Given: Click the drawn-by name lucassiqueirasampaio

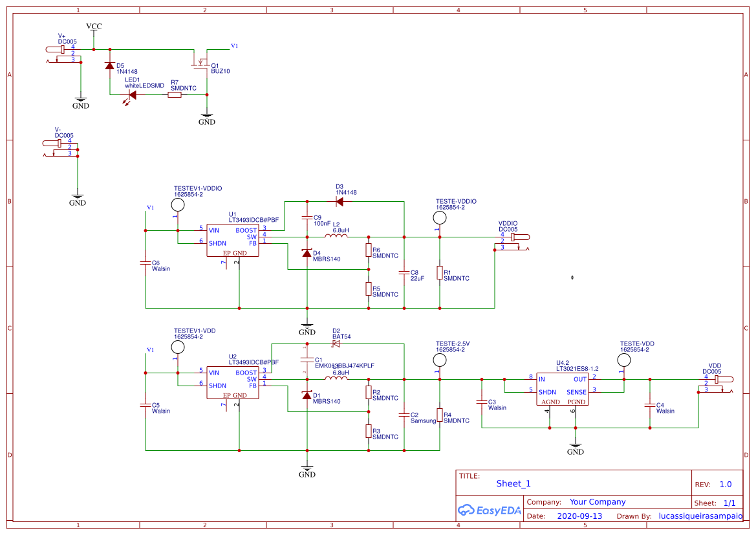Looking at the screenshot, I should (700, 516).
